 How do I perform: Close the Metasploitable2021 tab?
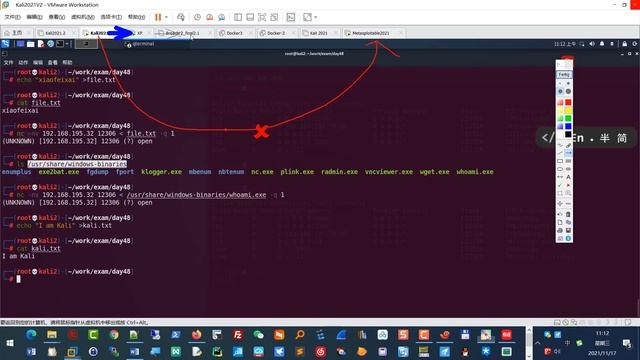tap(401, 33)
